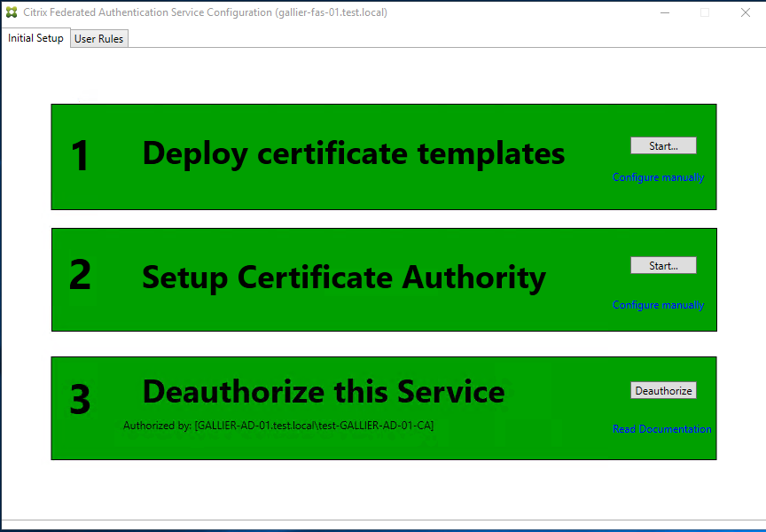Screen dimensions: 766x532
Task: Open the Read Documentation link
Action: (x=662, y=429)
